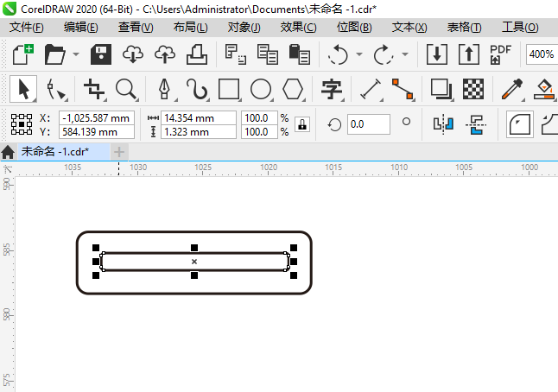Add a new document tab

click(119, 152)
